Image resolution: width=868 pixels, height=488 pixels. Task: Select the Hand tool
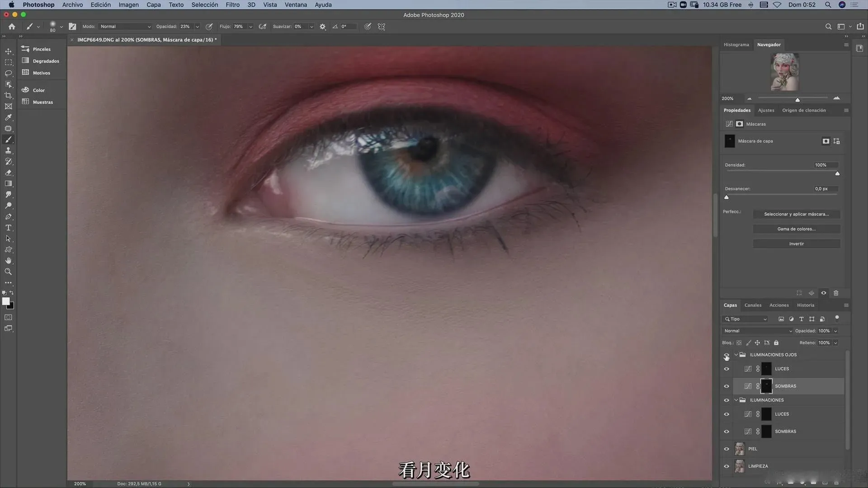pos(8,261)
